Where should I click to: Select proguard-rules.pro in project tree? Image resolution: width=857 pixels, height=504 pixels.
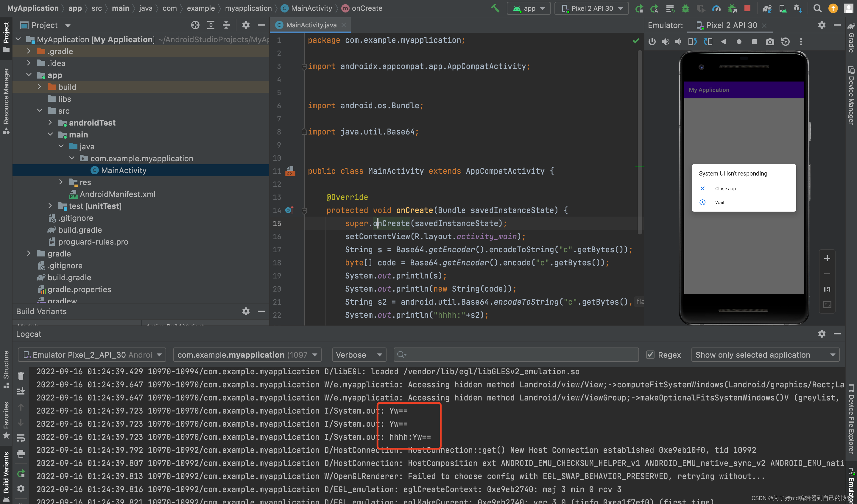tap(93, 241)
